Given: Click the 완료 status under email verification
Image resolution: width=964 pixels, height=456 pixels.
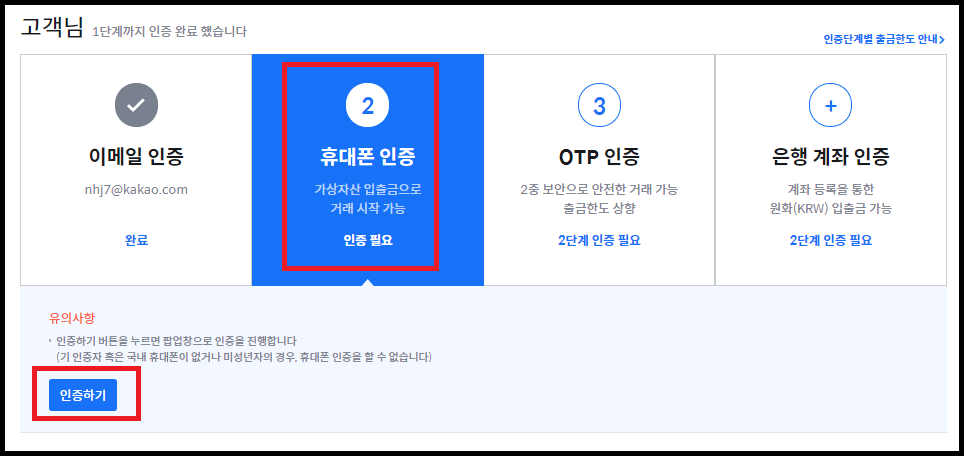Looking at the screenshot, I should click(136, 240).
